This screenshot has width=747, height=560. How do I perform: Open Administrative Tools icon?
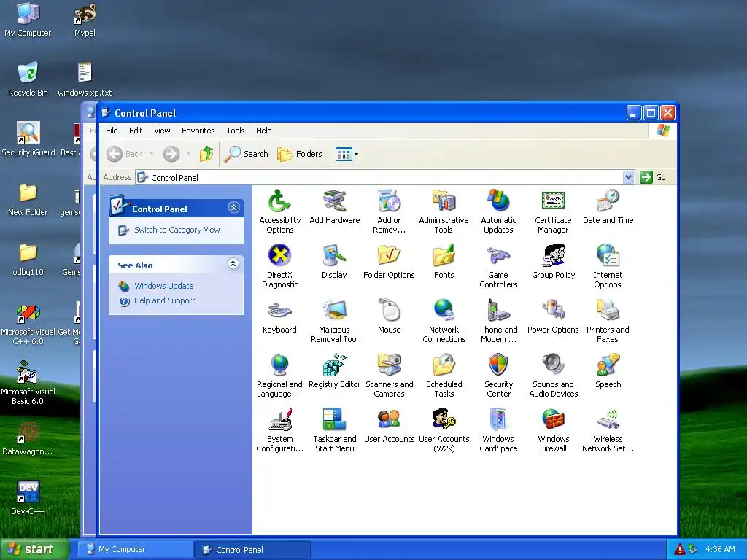click(444, 201)
